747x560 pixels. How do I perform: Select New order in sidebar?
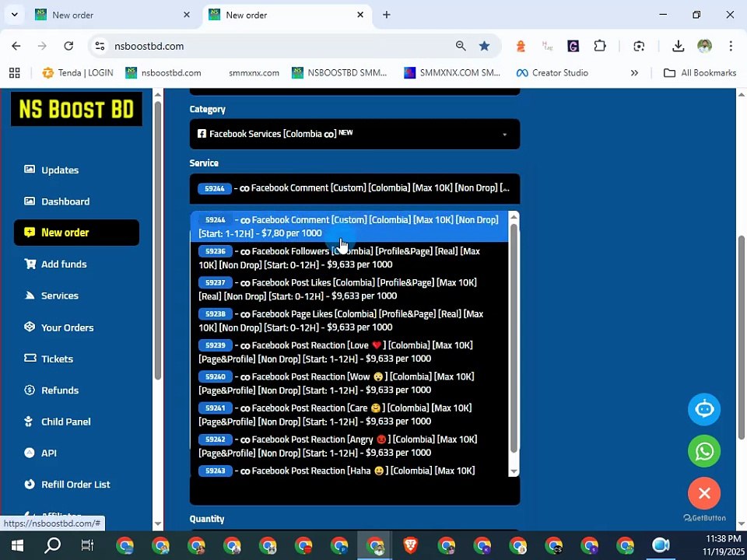(76, 233)
